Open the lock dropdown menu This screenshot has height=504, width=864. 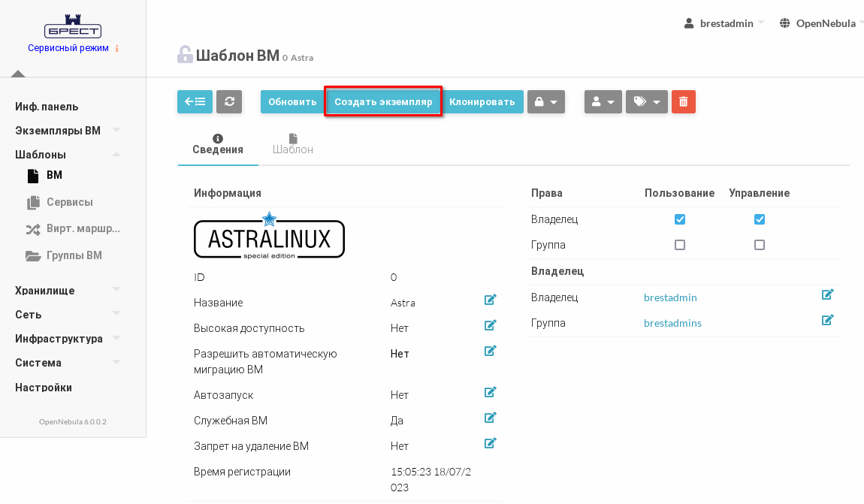click(x=545, y=102)
